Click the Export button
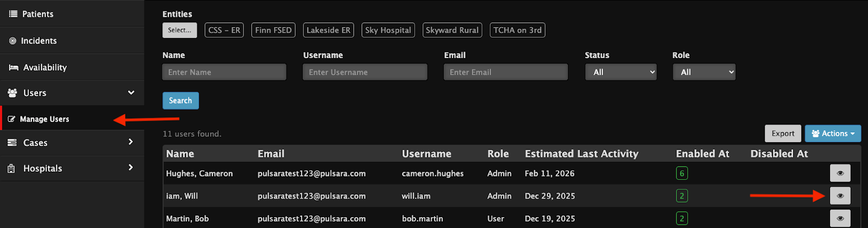Image resolution: width=868 pixels, height=228 pixels. [783, 134]
